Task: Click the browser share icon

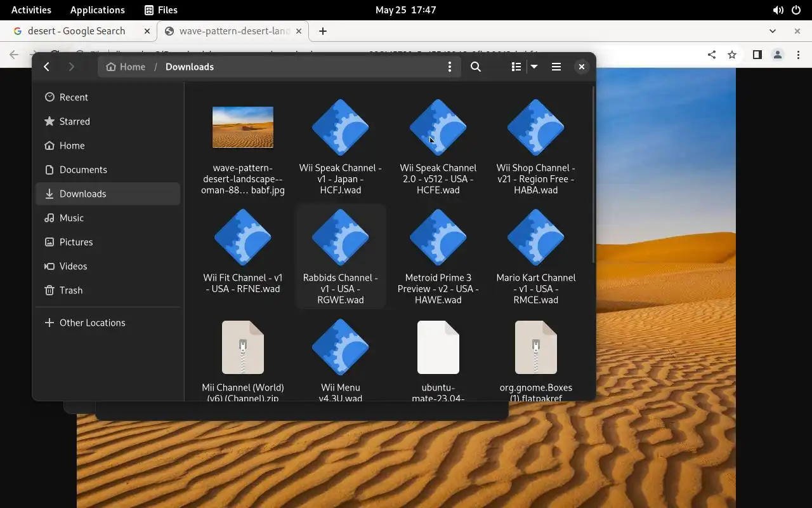Action: click(712, 55)
